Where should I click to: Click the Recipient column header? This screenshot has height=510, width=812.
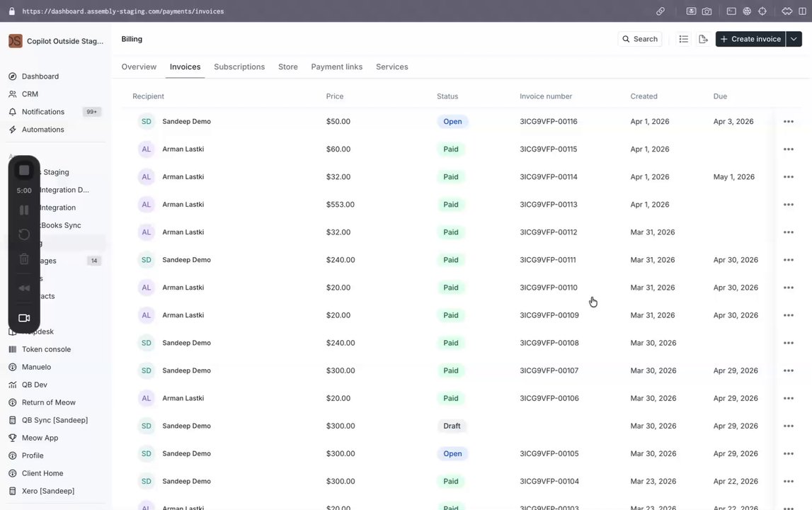(148, 96)
